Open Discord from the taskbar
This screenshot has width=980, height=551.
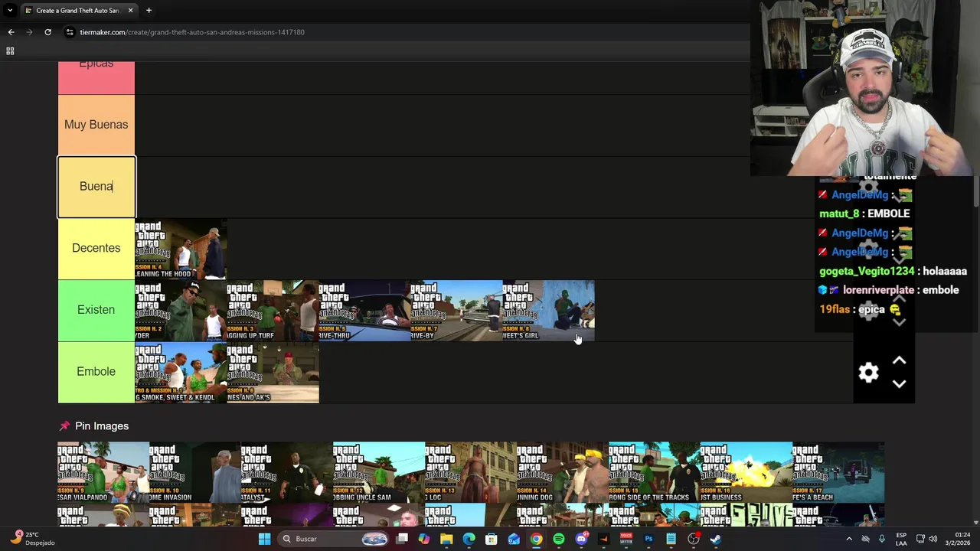581,539
